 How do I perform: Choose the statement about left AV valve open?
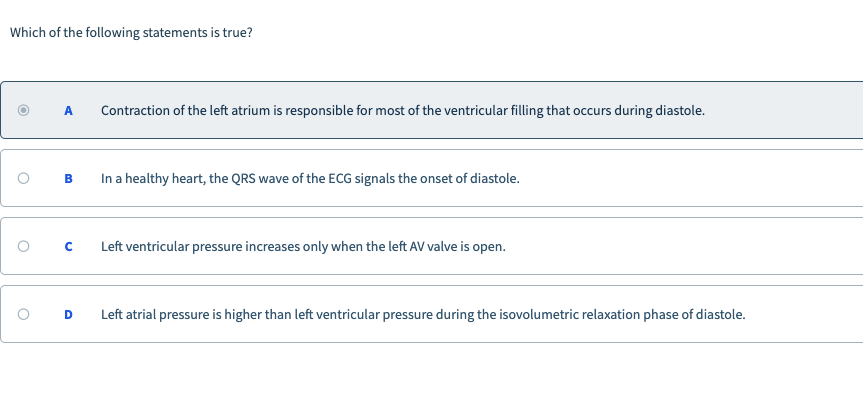pos(303,247)
